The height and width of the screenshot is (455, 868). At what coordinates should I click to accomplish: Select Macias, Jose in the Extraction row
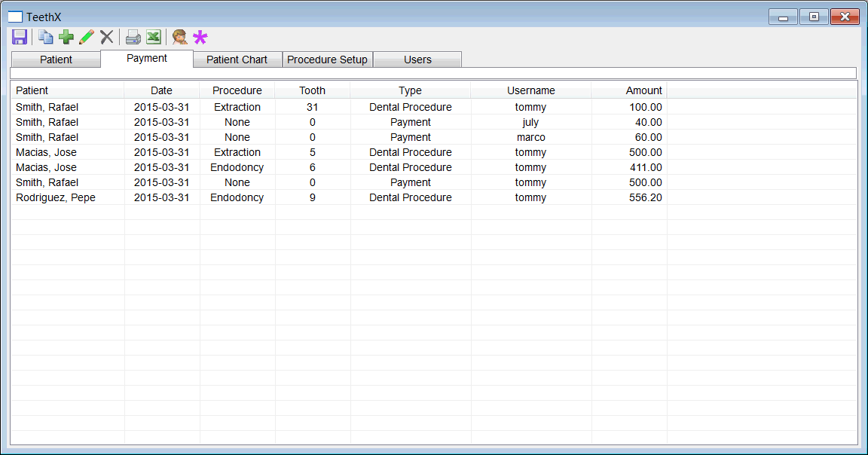click(x=46, y=152)
